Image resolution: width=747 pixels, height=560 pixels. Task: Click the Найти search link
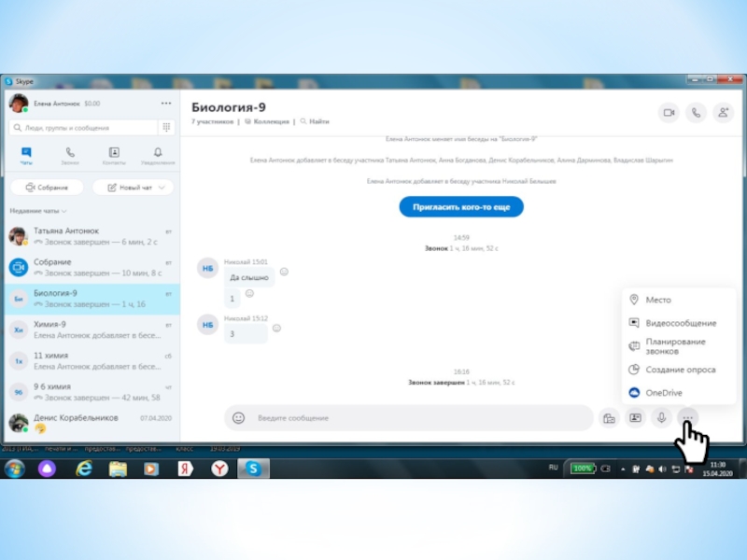(315, 121)
